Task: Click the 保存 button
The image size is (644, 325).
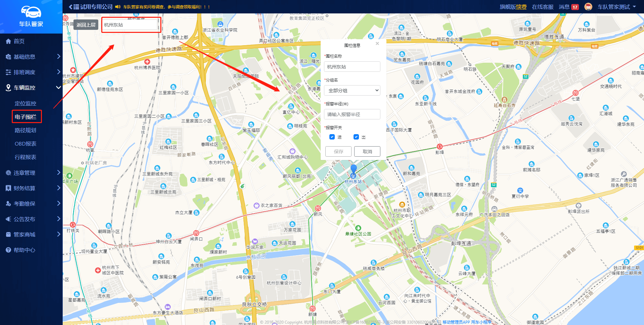Action: click(338, 152)
